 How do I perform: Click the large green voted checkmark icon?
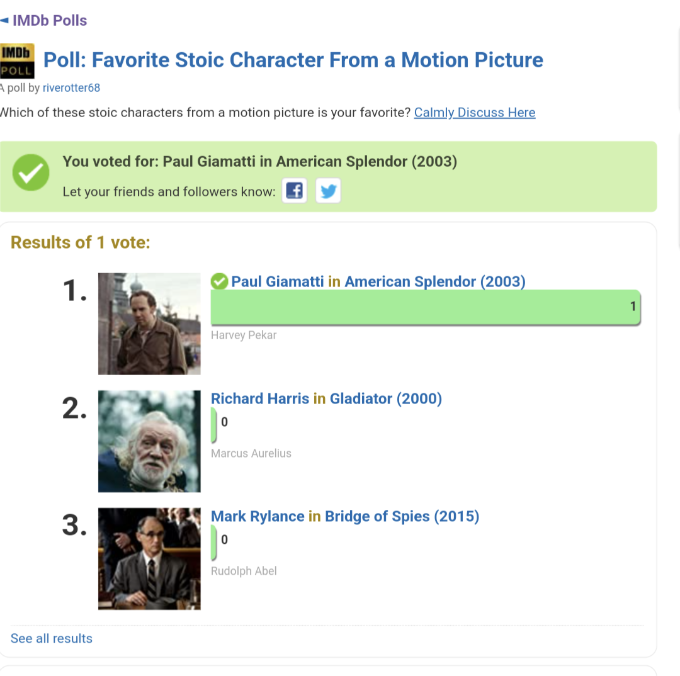31,174
